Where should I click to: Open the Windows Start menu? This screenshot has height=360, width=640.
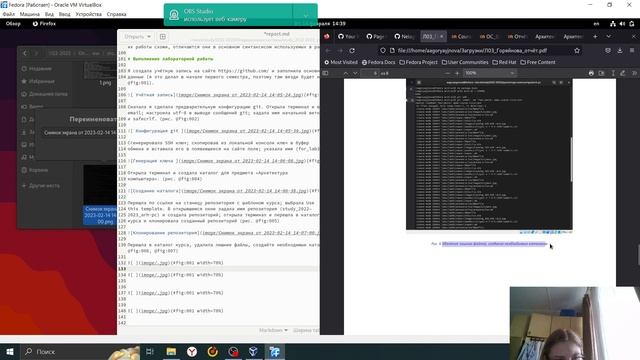pyautogui.click(x=10, y=352)
